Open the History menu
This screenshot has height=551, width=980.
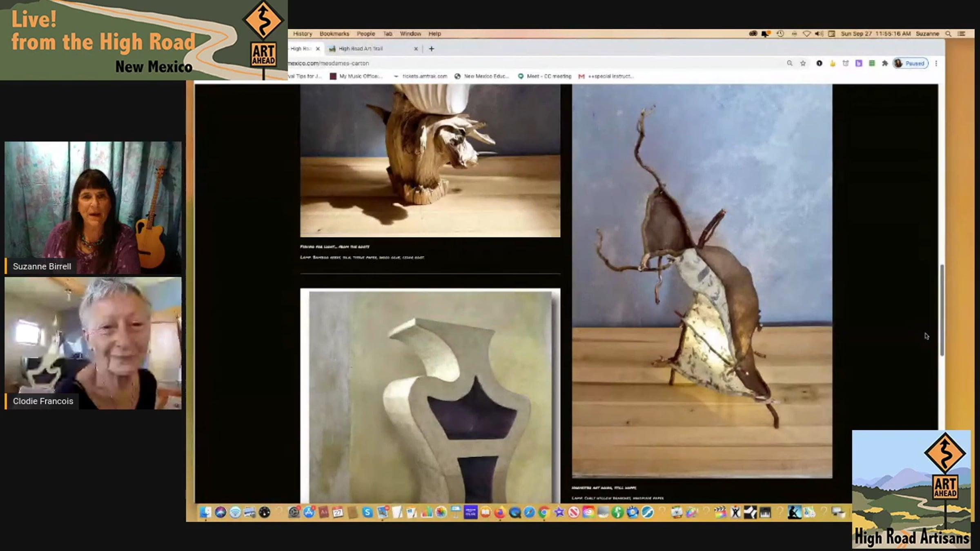pyautogui.click(x=302, y=34)
